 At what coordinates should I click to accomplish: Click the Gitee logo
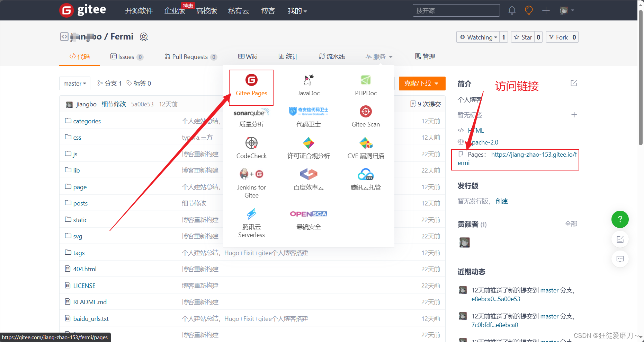click(83, 10)
